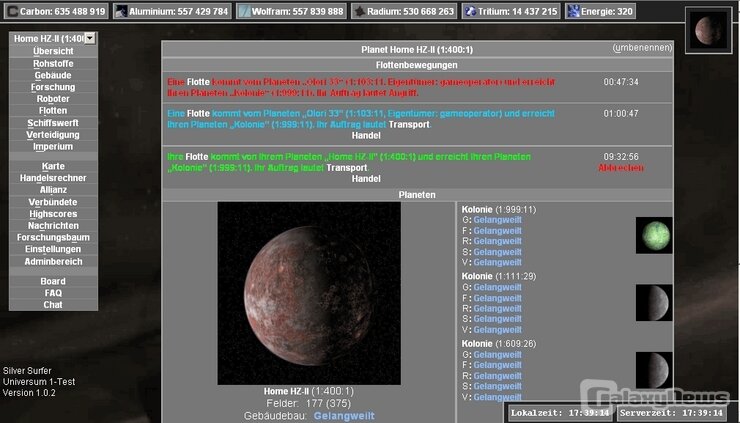Screen dimensions: 740x423
Task: Open the Übersicht menu item
Action: (x=53, y=51)
